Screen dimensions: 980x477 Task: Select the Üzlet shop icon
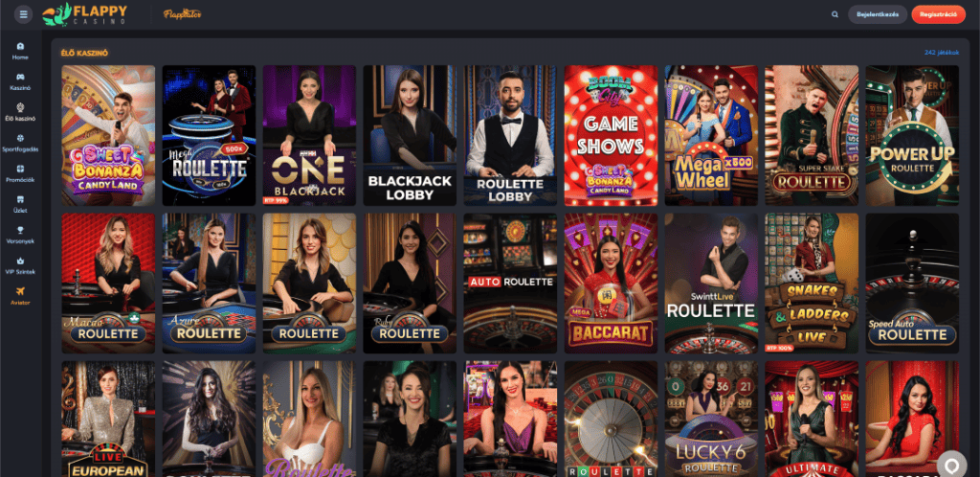[21, 199]
